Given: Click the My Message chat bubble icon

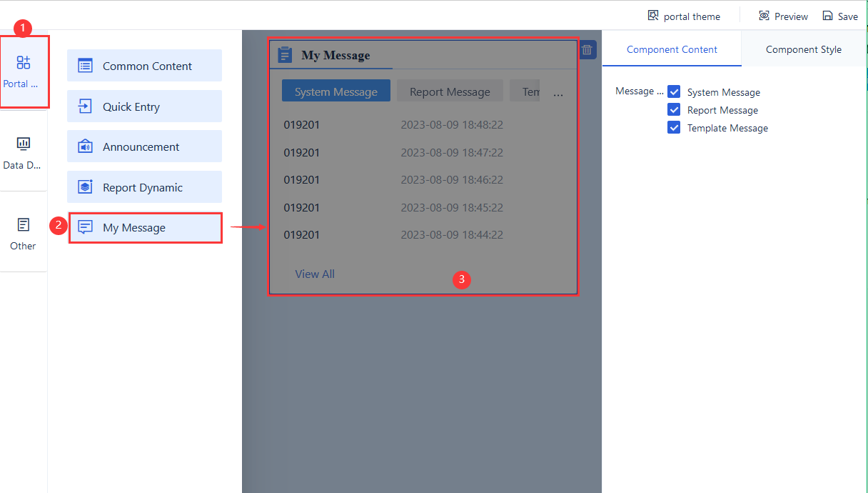Looking at the screenshot, I should pos(86,227).
